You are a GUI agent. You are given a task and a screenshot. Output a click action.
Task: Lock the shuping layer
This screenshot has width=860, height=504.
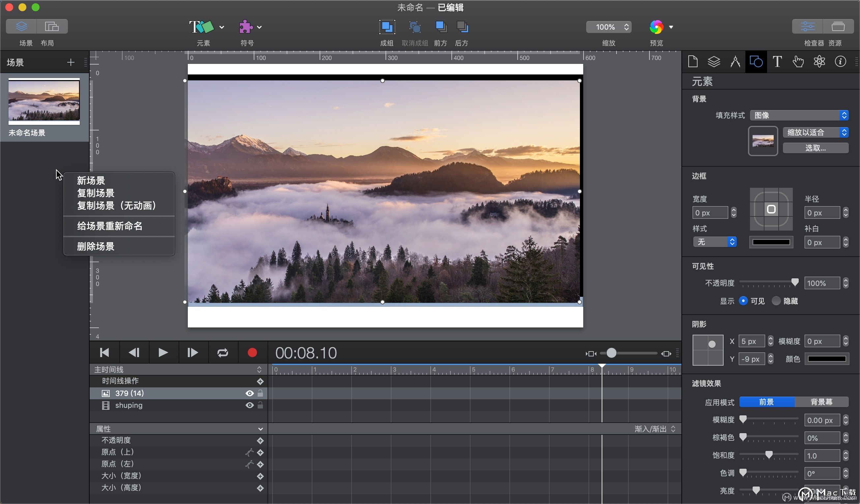(260, 405)
